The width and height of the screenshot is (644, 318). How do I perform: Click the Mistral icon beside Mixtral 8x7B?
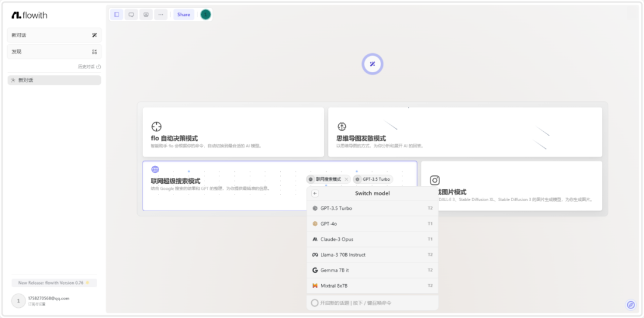pos(315,286)
